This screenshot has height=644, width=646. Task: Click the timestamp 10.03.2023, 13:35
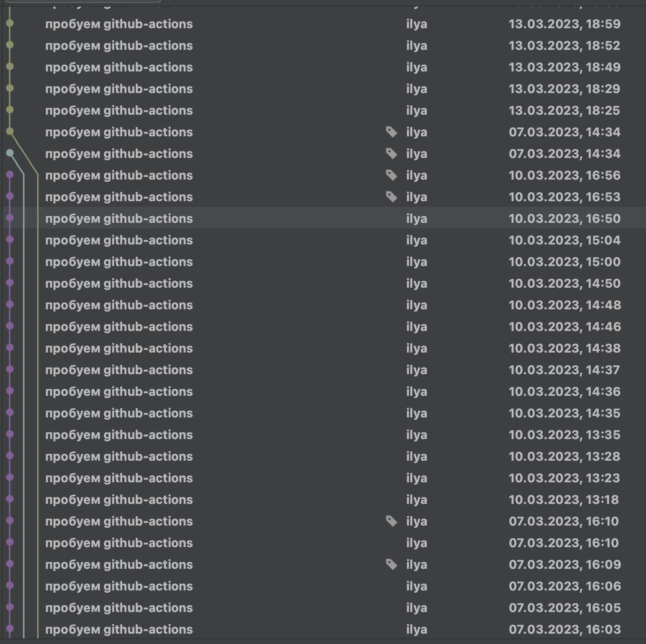[564, 435]
